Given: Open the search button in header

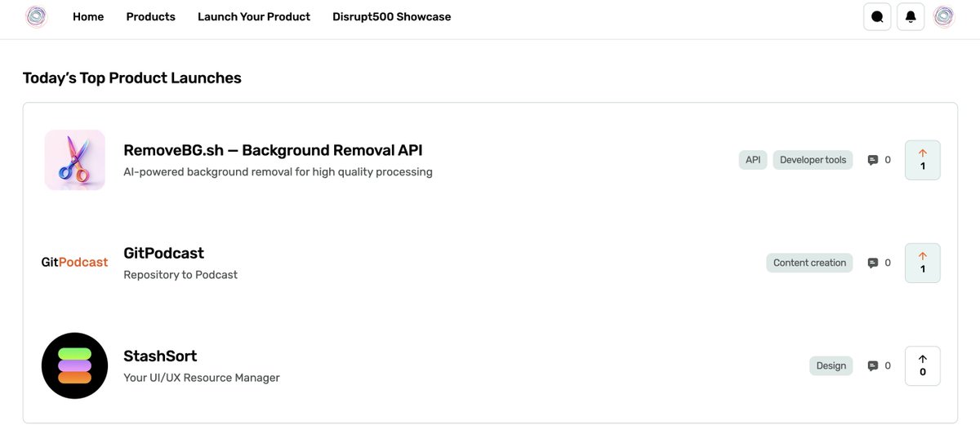Looking at the screenshot, I should pyautogui.click(x=877, y=16).
